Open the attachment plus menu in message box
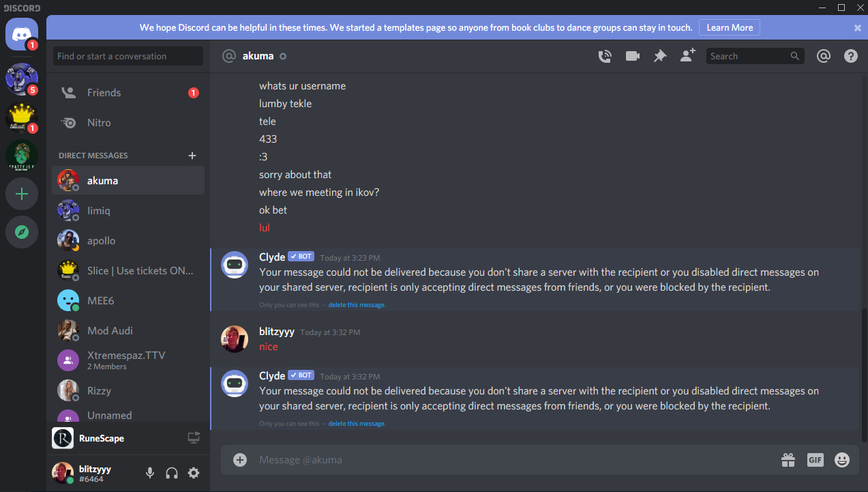The width and height of the screenshot is (868, 492). pos(240,460)
